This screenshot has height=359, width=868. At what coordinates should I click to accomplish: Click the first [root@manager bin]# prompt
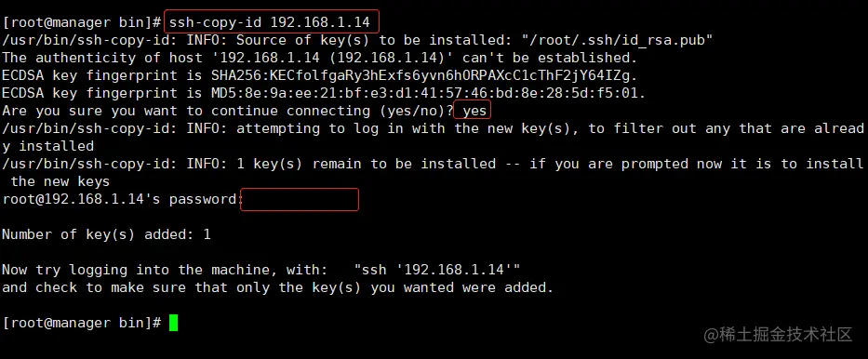click(x=81, y=22)
